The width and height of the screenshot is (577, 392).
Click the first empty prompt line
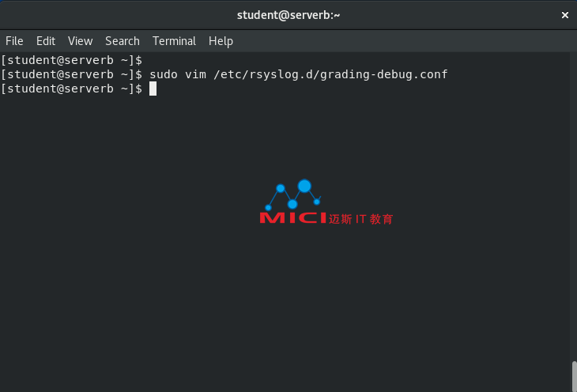pos(71,60)
